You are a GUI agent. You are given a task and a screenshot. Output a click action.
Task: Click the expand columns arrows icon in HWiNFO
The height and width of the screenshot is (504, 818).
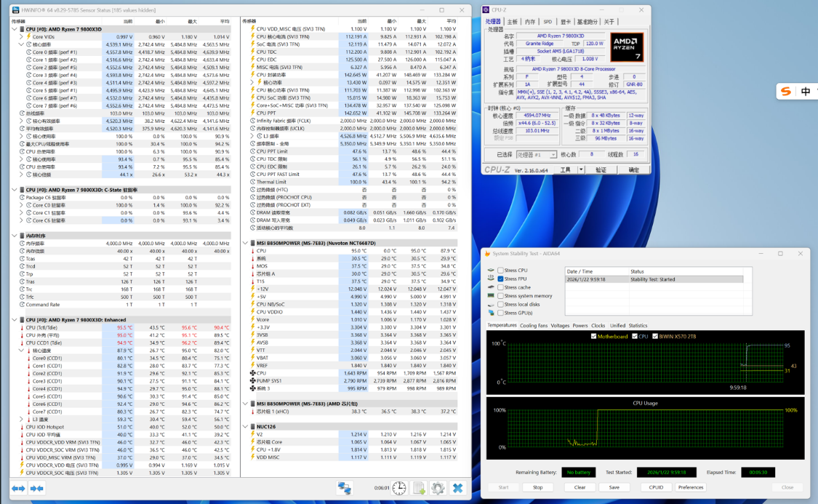[18, 488]
